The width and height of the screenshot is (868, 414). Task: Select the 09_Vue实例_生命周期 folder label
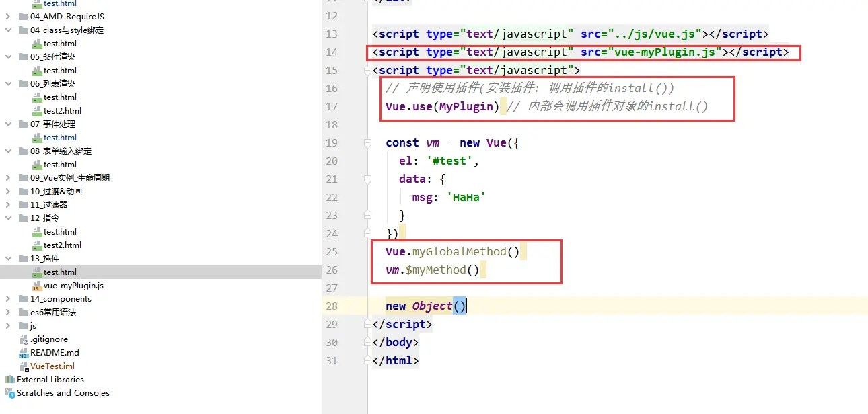70,178
